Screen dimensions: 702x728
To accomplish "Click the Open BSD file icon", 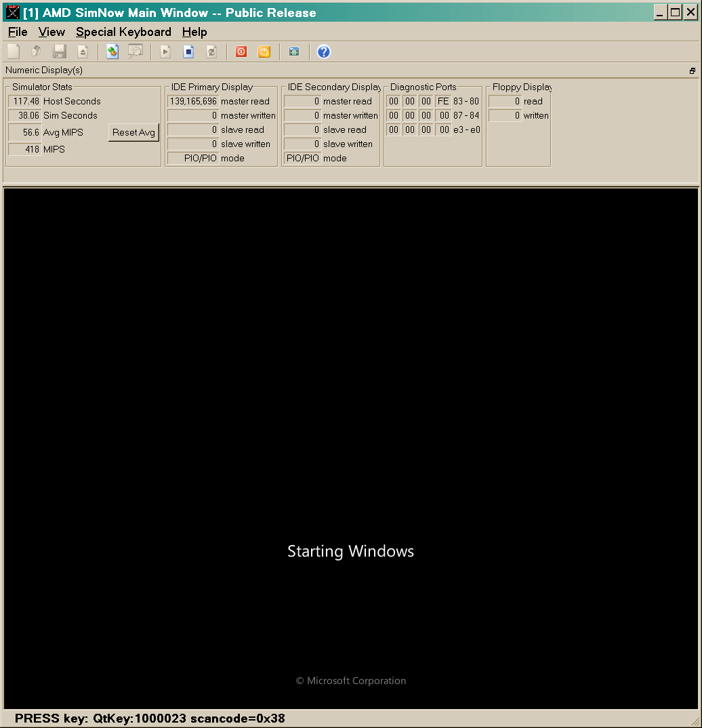I will (36, 52).
